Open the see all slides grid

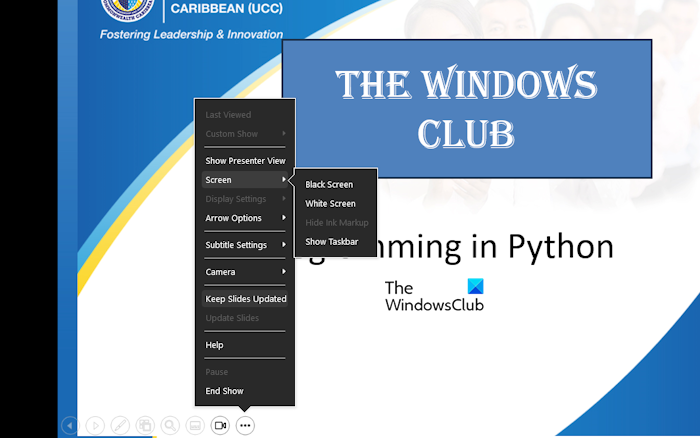(x=145, y=425)
